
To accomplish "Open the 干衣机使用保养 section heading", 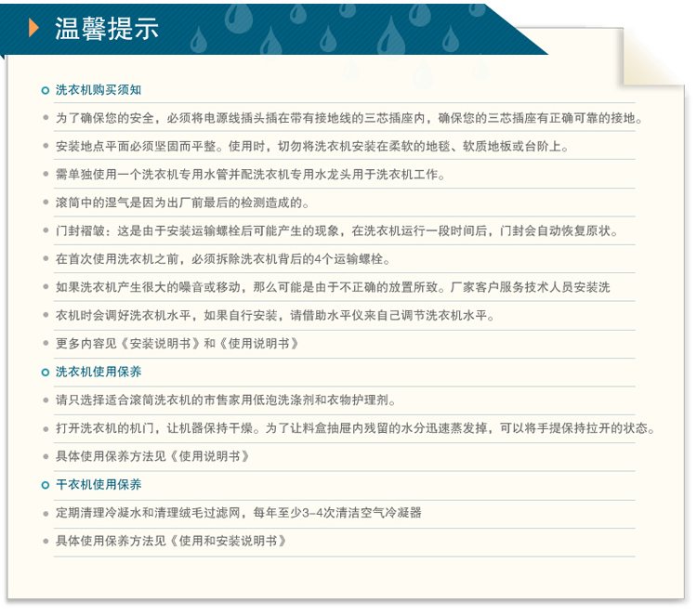I will (x=98, y=485).
